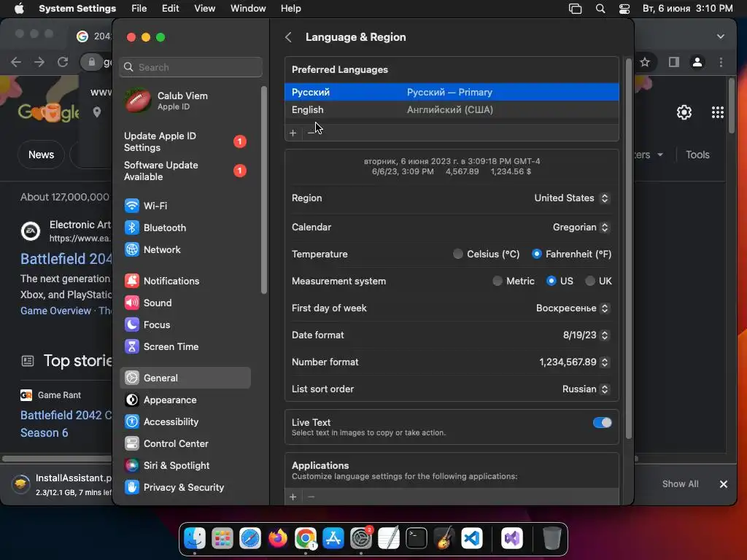Screen dimensions: 747x560
Task: Open Google apps grid in Chrome
Action: point(718,112)
